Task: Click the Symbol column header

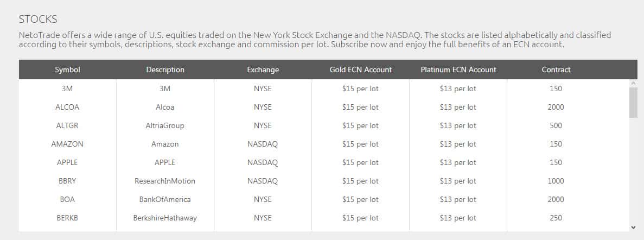Action: click(67, 70)
